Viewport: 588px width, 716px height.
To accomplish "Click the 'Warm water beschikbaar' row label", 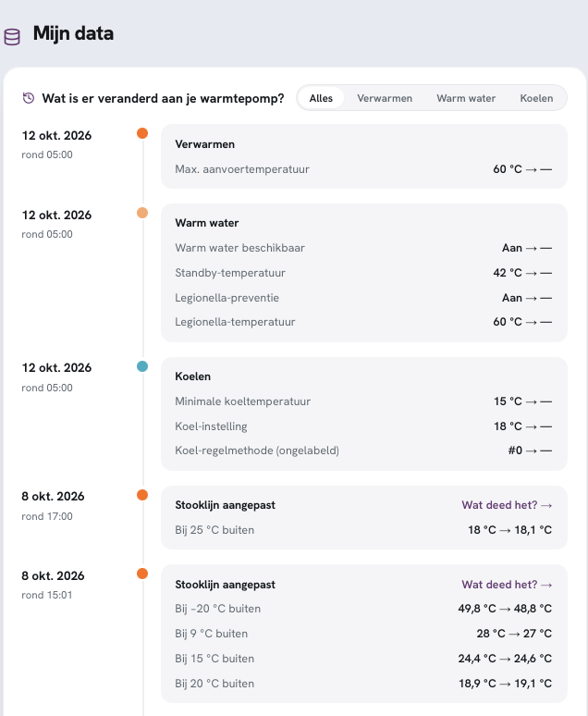I will 239,248.
